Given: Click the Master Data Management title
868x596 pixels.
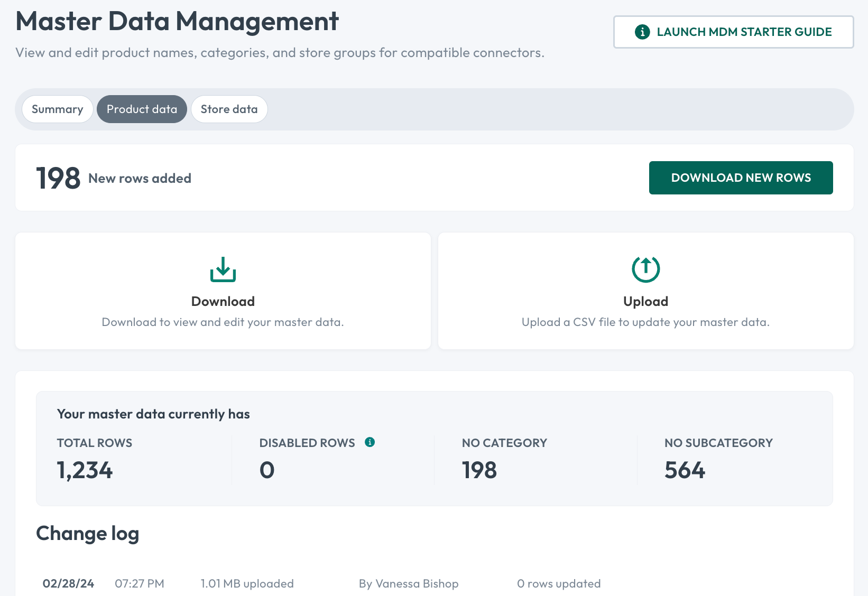Looking at the screenshot, I should [x=177, y=22].
